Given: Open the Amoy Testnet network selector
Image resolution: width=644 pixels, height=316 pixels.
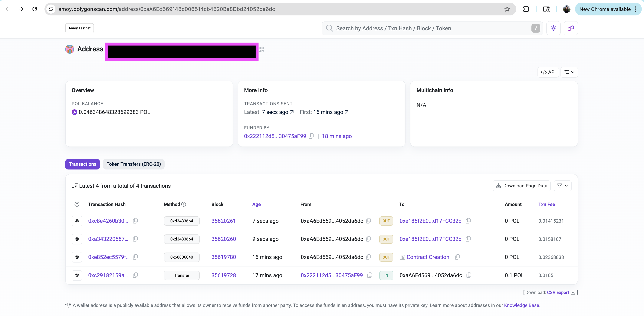Looking at the screenshot, I should [x=80, y=28].
